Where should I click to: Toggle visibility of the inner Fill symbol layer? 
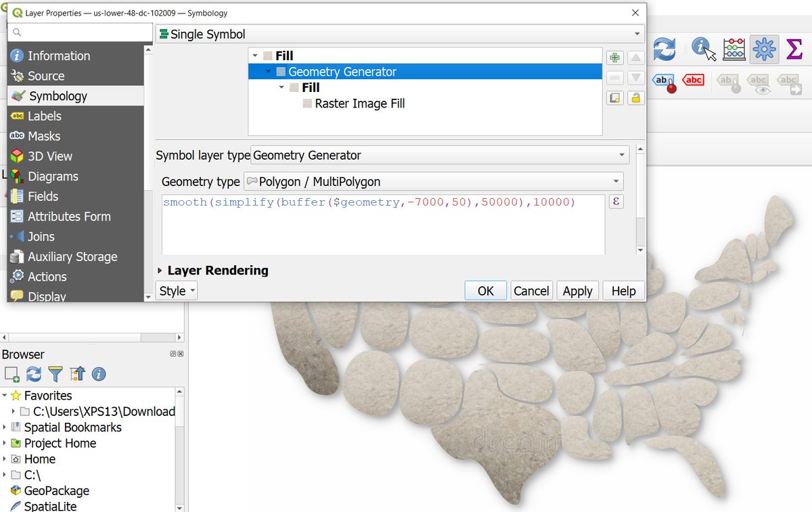294,87
